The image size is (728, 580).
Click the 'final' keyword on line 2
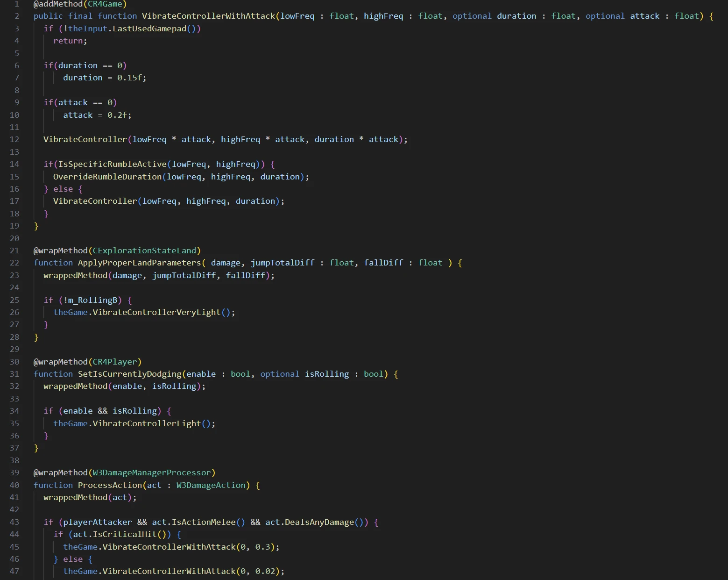click(x=80, y=16)
